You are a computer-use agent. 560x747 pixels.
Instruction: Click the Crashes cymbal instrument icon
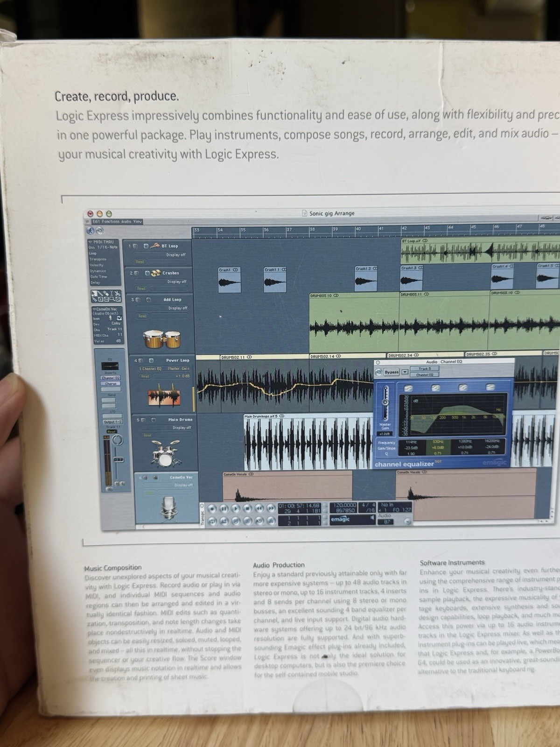click(156, 273)
